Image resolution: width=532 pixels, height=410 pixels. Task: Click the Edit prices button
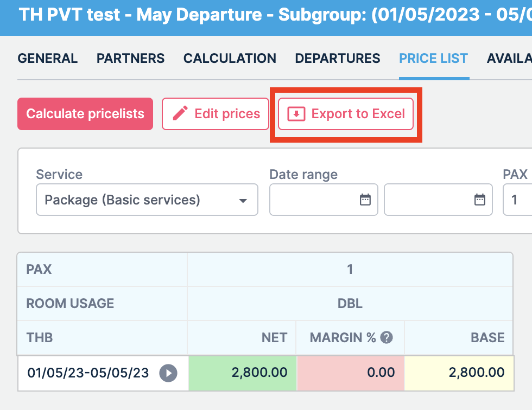pyautogui.click(x=216, y=114)
